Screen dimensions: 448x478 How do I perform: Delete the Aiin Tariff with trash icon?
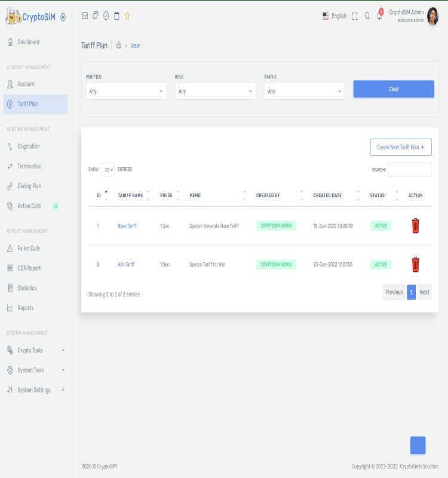pyautogui.click(x=415, y=264)
